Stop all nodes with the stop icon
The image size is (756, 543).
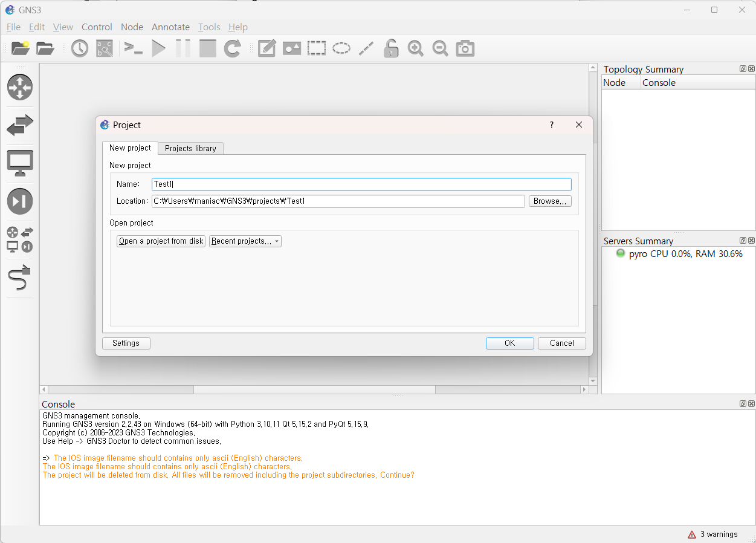point(208,48)
